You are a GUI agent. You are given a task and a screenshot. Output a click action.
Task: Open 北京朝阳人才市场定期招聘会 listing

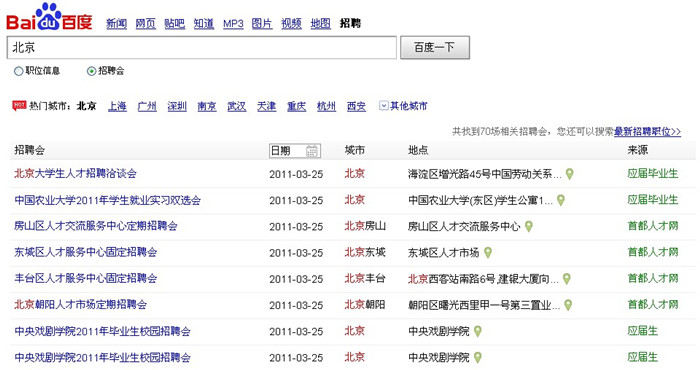click(x=80, y=305)
